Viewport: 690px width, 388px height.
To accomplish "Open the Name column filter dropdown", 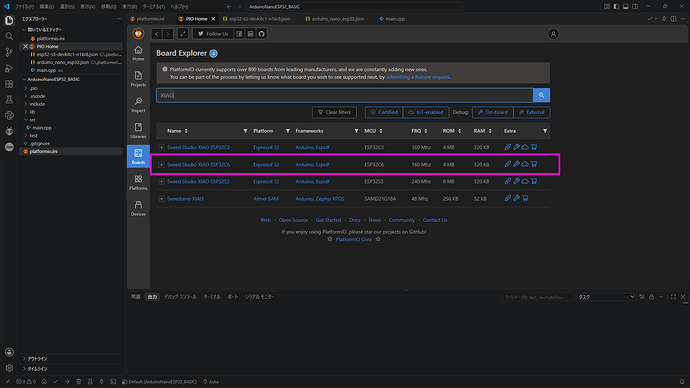I will coord(245,131).
